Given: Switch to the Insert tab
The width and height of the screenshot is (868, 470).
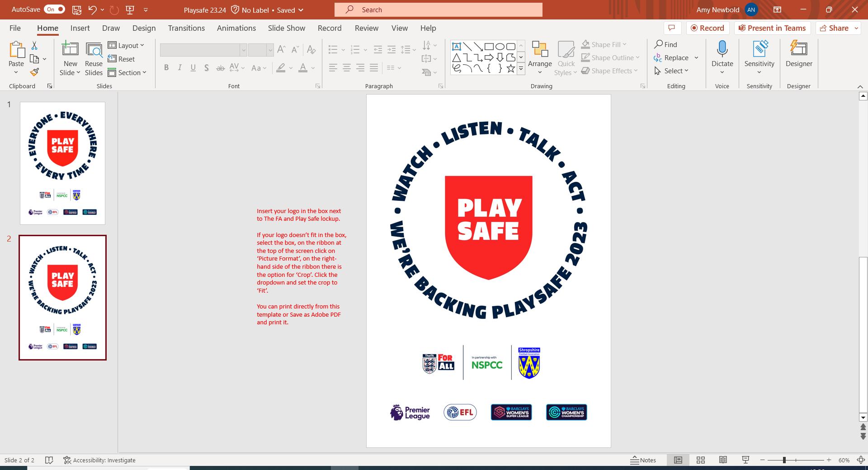Looking at the screenshot, I should pyautogui.click(x=80, y=28).
